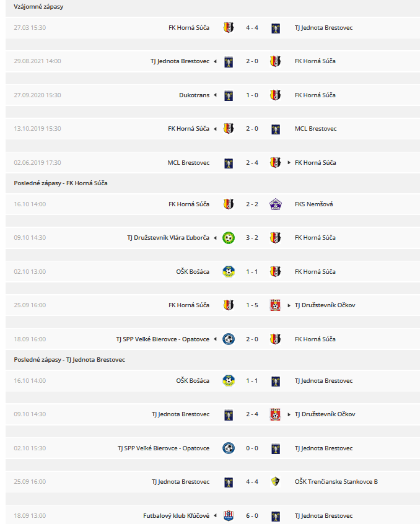
Task: Open the 6 - 0 score for Kľúčové
Action: point(252,516)
